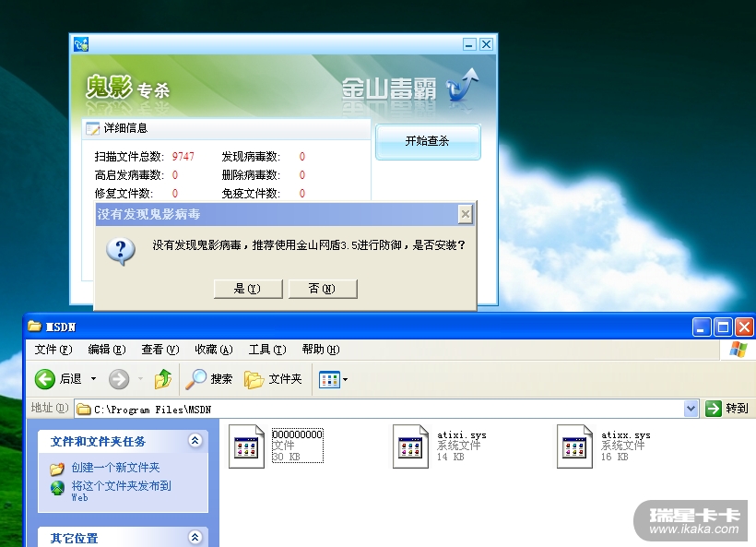The image size is (756, 547).
Task: Choose 否(N) in the dialog
Action: pyautogui.click(x=323, y=289)
